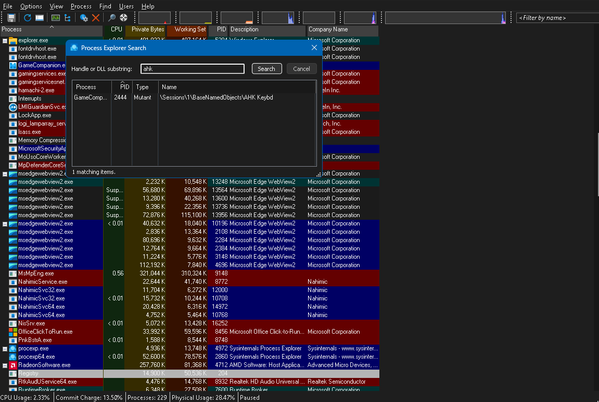Click the MsMpEng.exe process icon
The image size is (599, 402).
click(13, 274)
